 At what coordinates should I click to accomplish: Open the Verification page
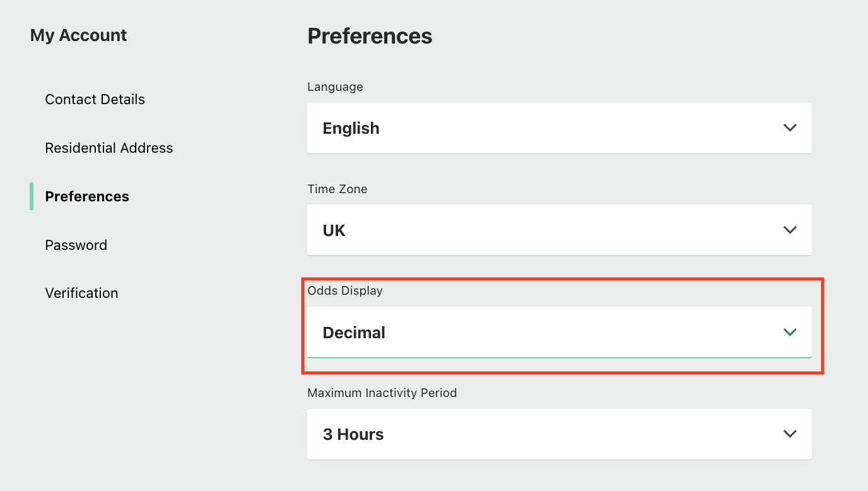click(81, 293)
